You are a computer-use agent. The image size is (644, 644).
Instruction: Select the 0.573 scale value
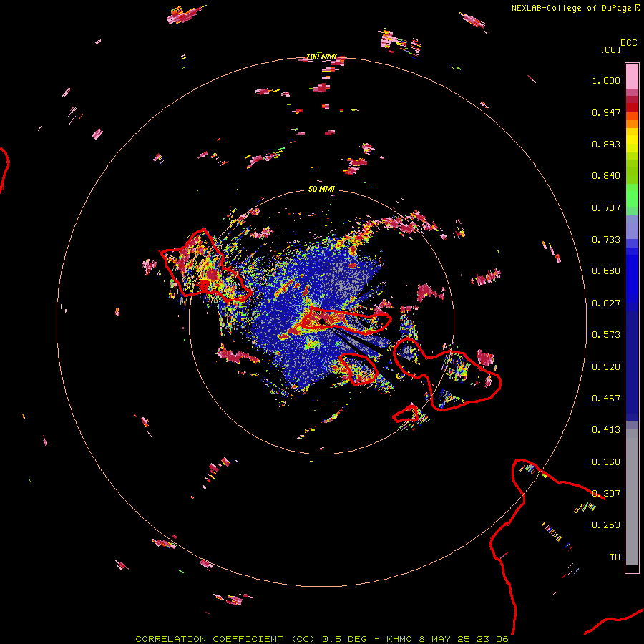point(606,335)
